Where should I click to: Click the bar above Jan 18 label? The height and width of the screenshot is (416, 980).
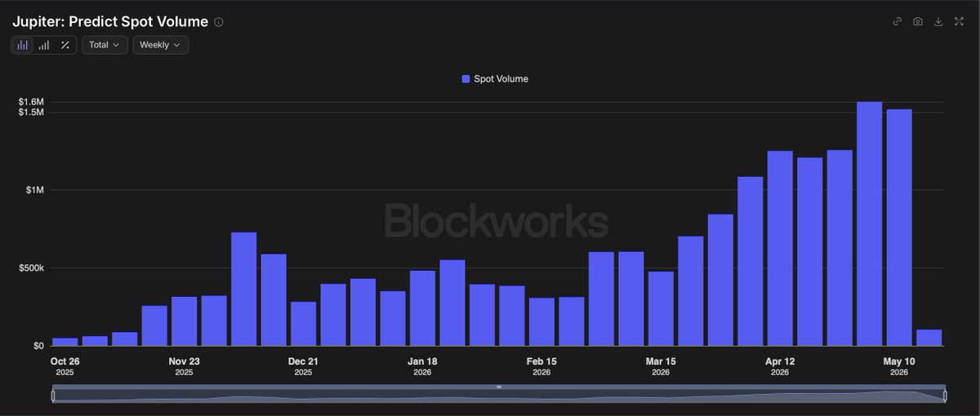422,308
